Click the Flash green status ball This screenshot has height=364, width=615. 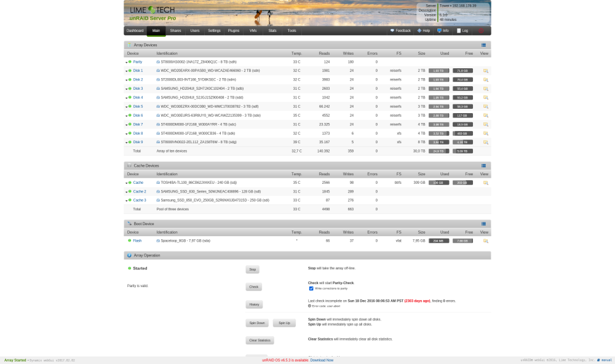(x=129, y=240)
